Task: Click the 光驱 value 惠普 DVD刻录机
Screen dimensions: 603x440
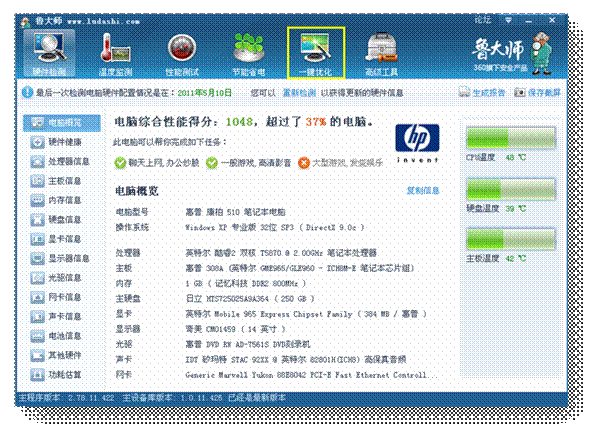Action: click(x=248, y=344)
